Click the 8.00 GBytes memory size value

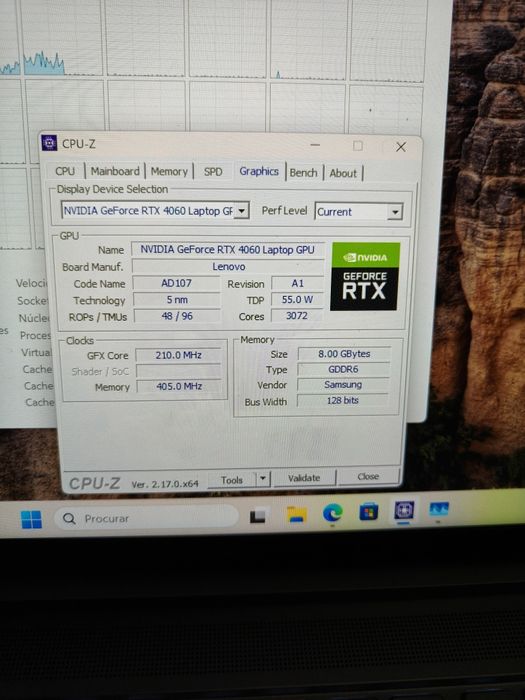point(344,354)
